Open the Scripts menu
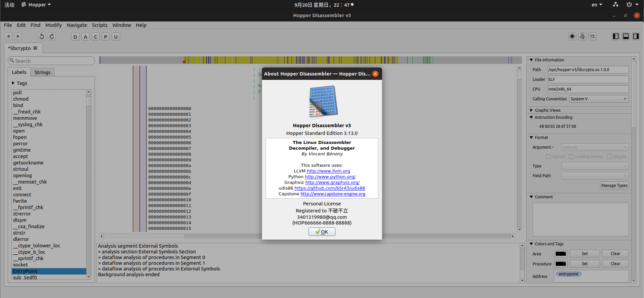 tap(100, 25)
